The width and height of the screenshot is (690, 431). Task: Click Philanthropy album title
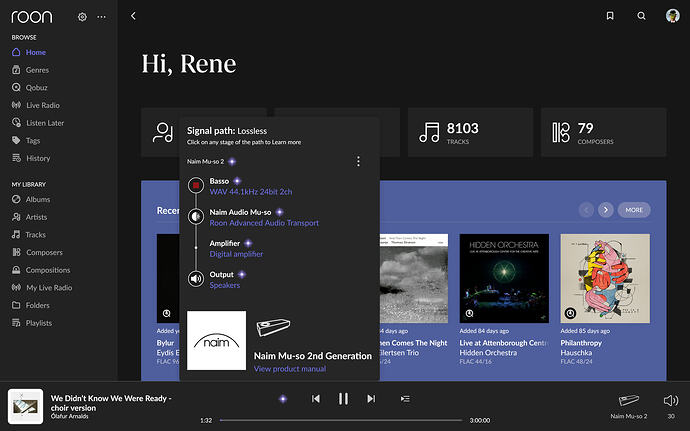tap(581, 343)
